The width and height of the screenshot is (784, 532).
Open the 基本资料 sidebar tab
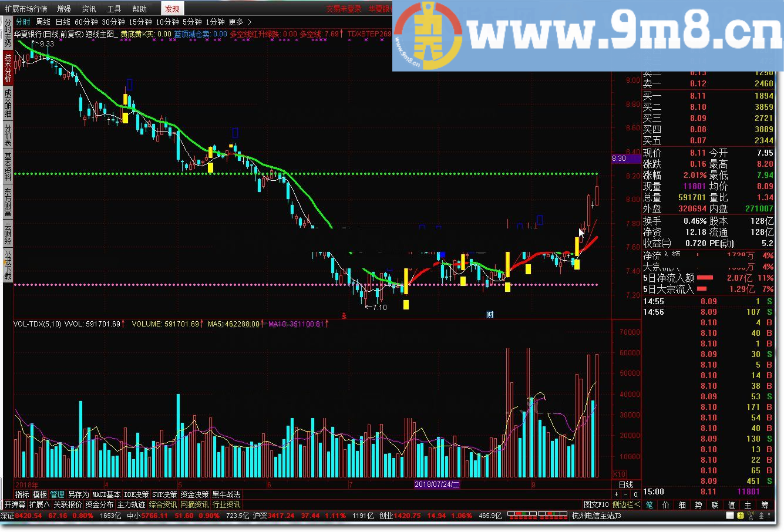pyautogui.click(x=8, y=166)
